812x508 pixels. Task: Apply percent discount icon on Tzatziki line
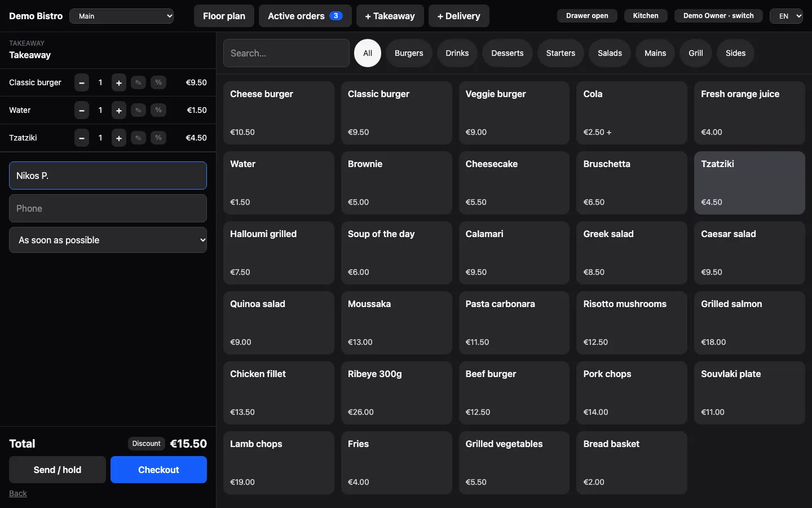point(158,138)
